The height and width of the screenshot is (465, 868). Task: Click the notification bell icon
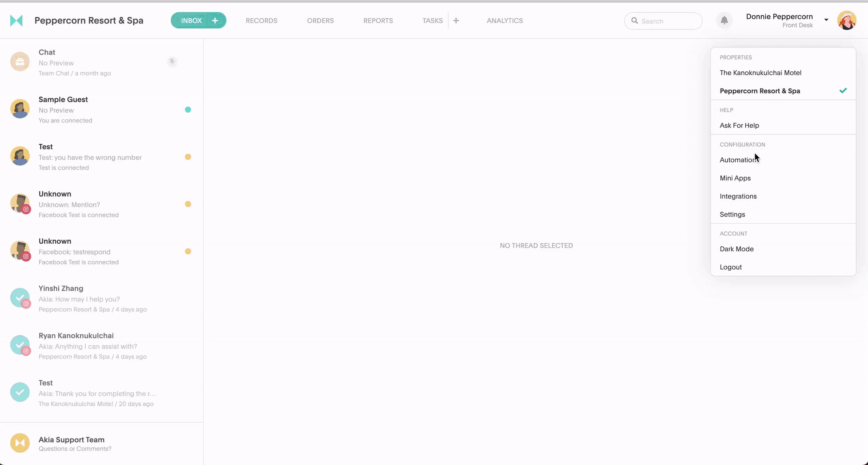point(724,21)
